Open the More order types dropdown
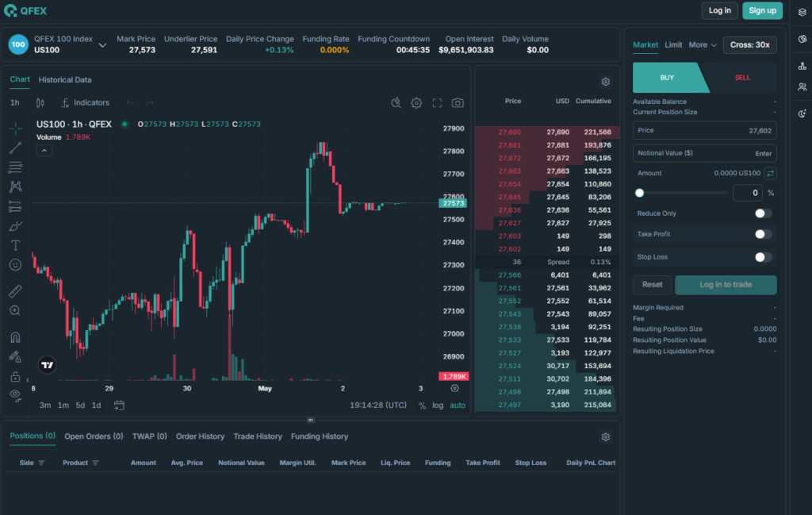Image resolution: width=812 pixels, height=515 pixels. click(703, 45)
